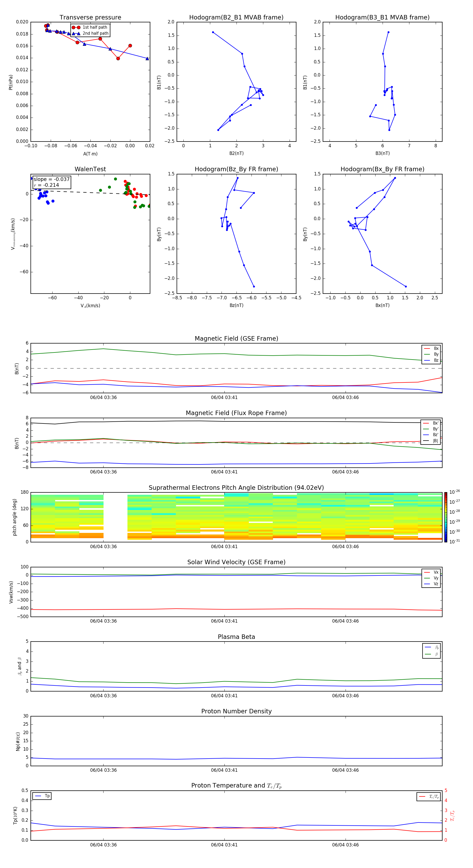Screen dimensions: 473x868
Task: Click the 'Magnetic Field (Flux Rope Frame)' title
Action: 236,413
